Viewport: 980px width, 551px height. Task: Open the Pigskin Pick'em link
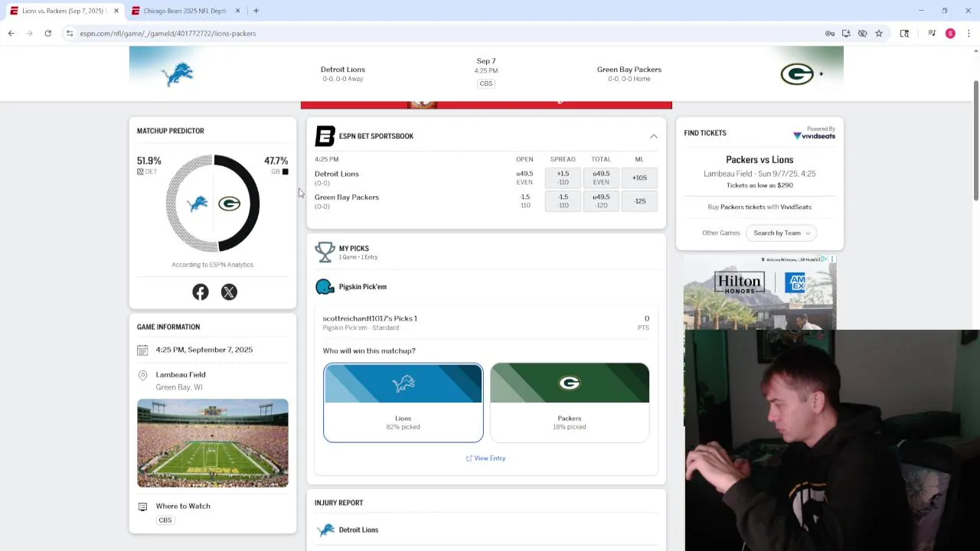point(363,287)
